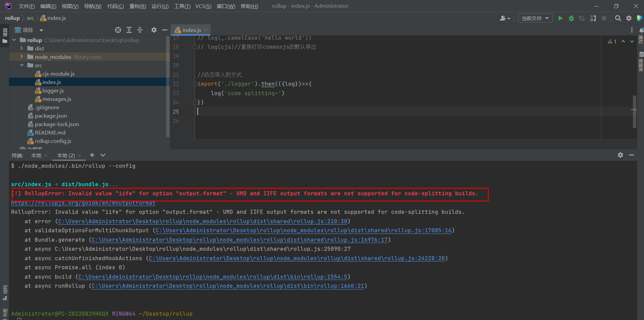This screenshot has width=644, height=320.
Task: Close the 本地 (2) terminal tab
Action: click(79, 155)
